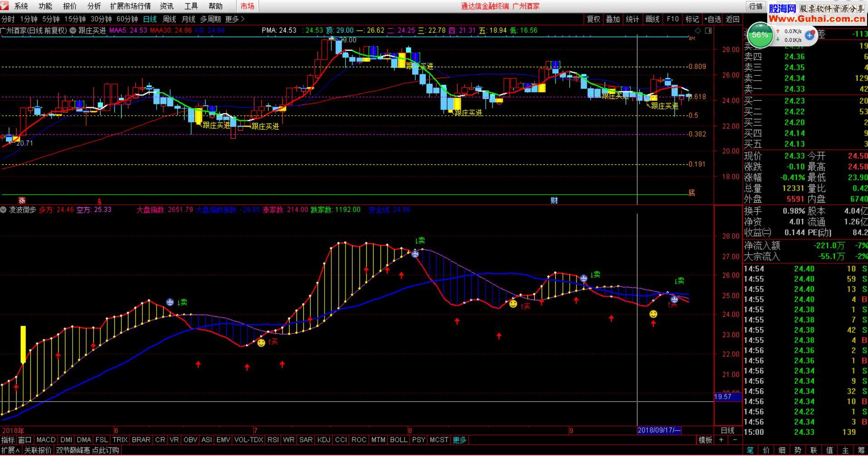The width and height of the screenshot is (868, 456).
Task: Open the 扩展市场行情 menu
Action: [x=130, y=6]
